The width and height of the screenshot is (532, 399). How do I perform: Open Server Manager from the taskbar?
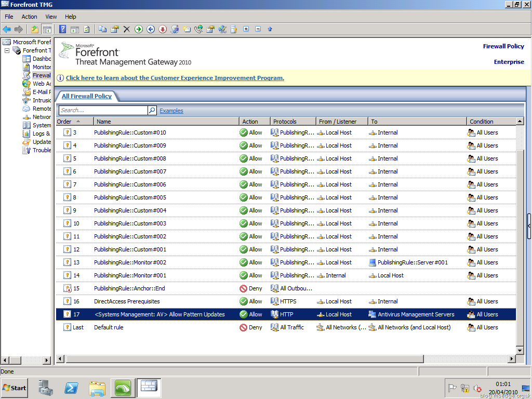point(46,388)
